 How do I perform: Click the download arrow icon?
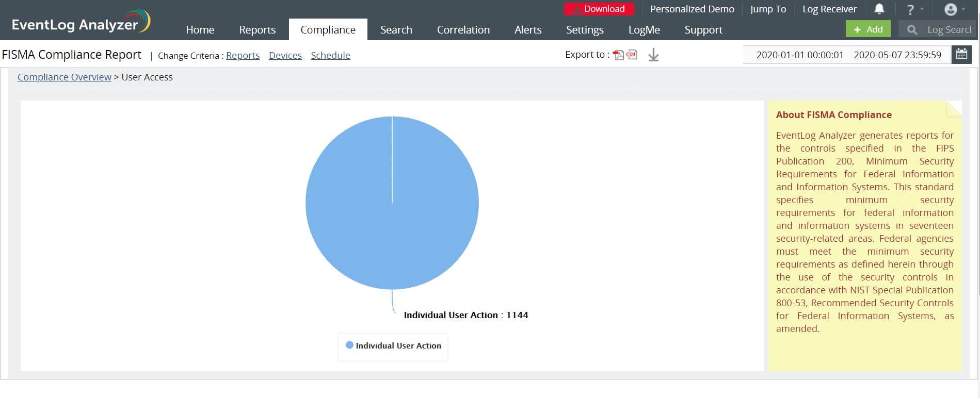click(653, 55)
